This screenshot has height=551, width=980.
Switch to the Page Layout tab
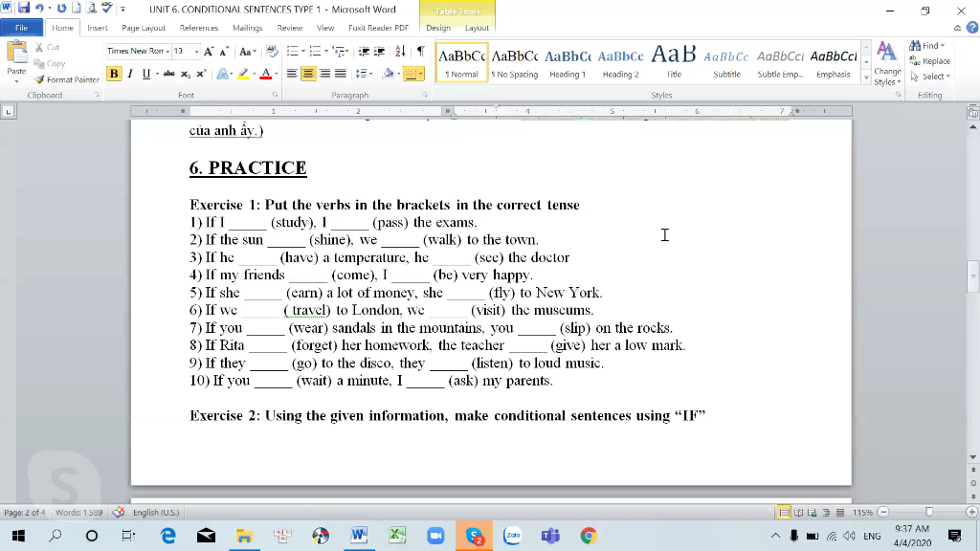144,28
